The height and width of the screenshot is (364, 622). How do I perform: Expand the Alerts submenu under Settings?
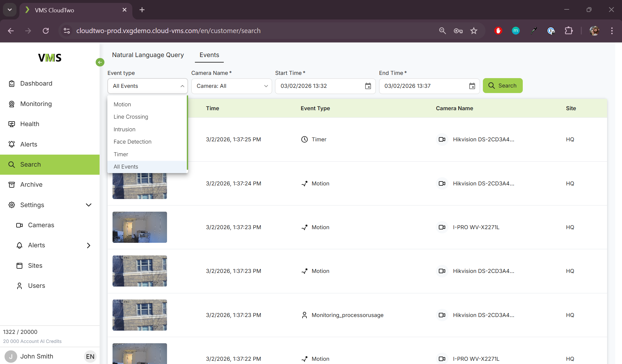[x=89, y=245]
